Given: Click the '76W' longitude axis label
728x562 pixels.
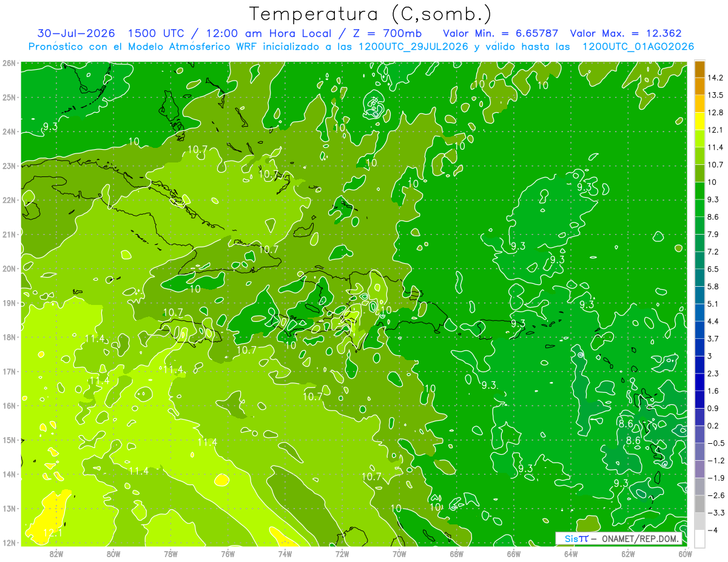Looking at the screenshot, I should [x=228, y=554].
